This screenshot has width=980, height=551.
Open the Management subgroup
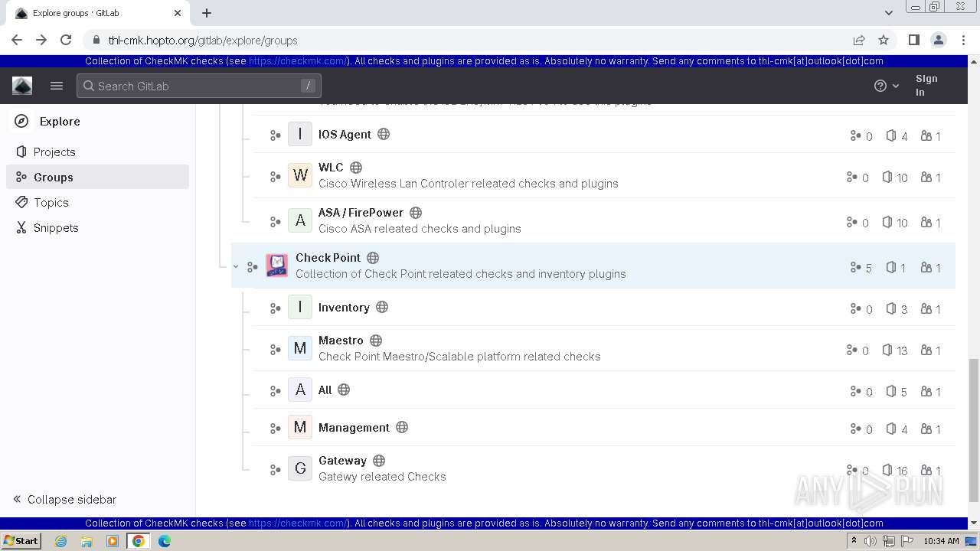tap(354, 427)
